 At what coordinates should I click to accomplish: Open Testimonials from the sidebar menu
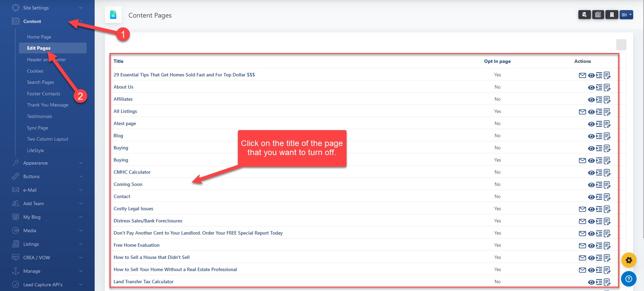(x=40, y=116)
